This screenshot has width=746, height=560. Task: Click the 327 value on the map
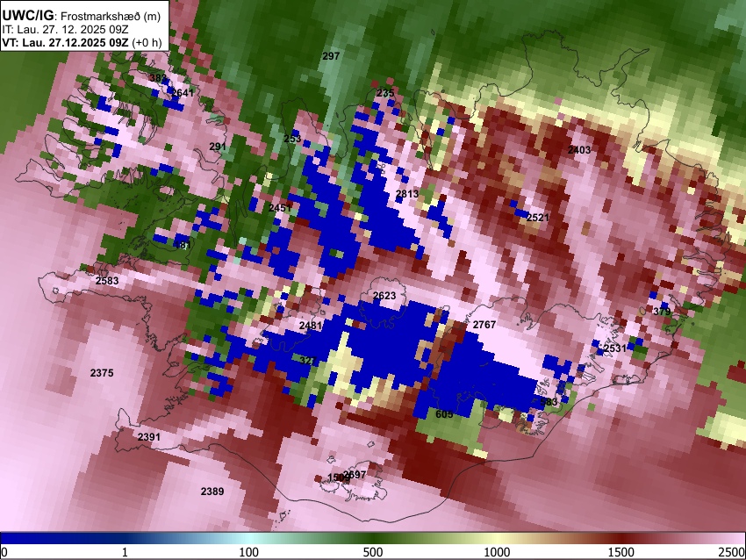pyautogui.click(x=308, y=361)
